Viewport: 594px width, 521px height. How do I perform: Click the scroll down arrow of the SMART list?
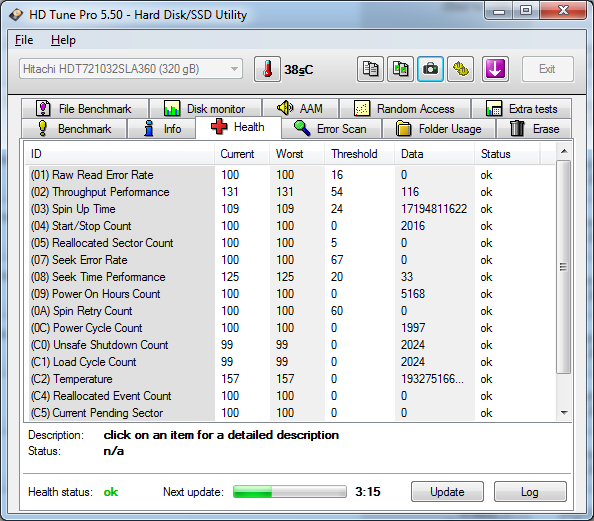(x=564, y=413)
